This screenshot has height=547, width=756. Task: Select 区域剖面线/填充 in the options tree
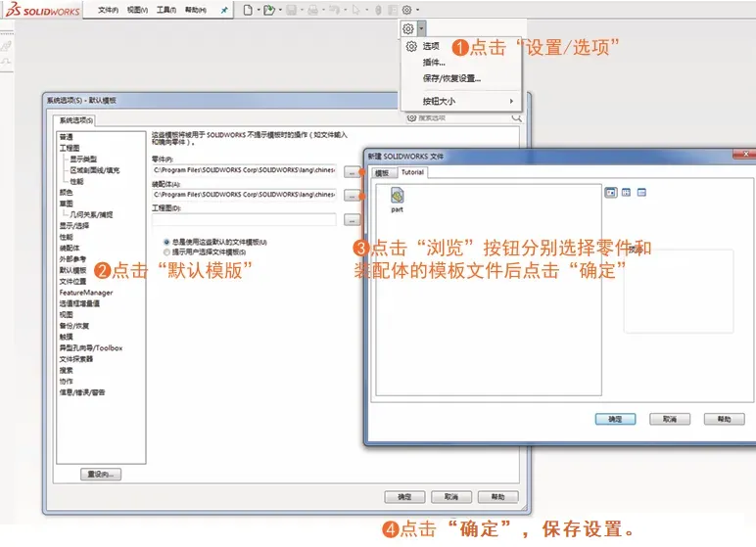[x=95, y=170]
